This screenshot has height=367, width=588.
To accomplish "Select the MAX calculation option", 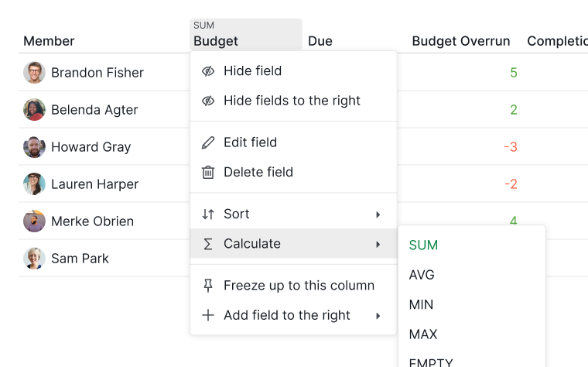I will point(423,334).
